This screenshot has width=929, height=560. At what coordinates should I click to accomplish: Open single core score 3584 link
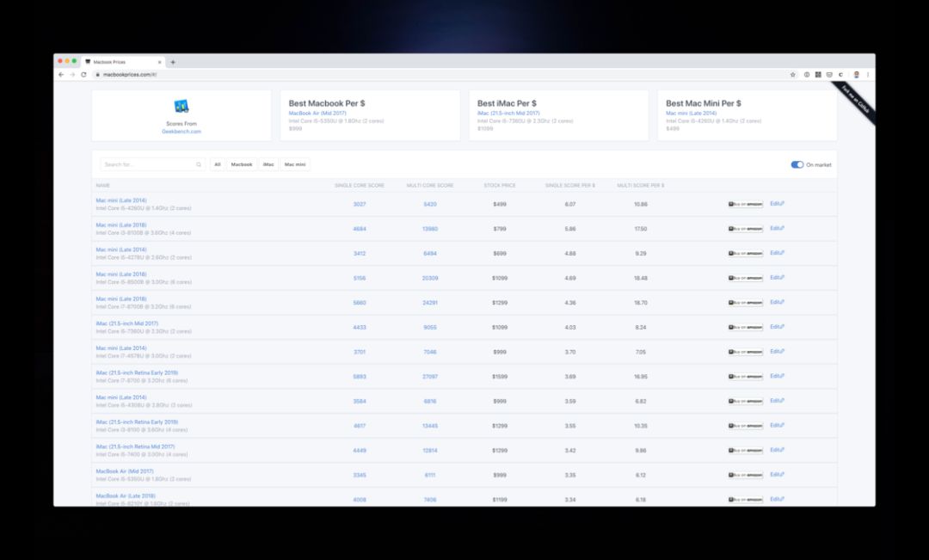pyautogui.click(x=360, y=401)
